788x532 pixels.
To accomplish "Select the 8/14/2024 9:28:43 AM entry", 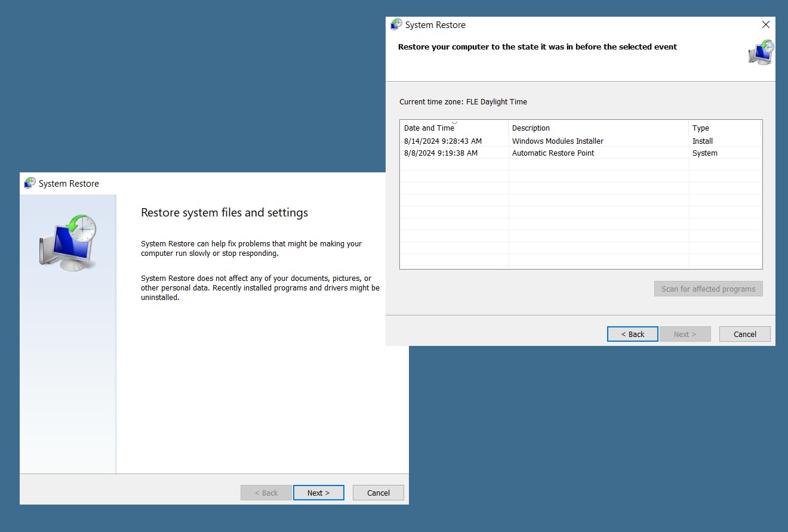I will coord(442,141).
